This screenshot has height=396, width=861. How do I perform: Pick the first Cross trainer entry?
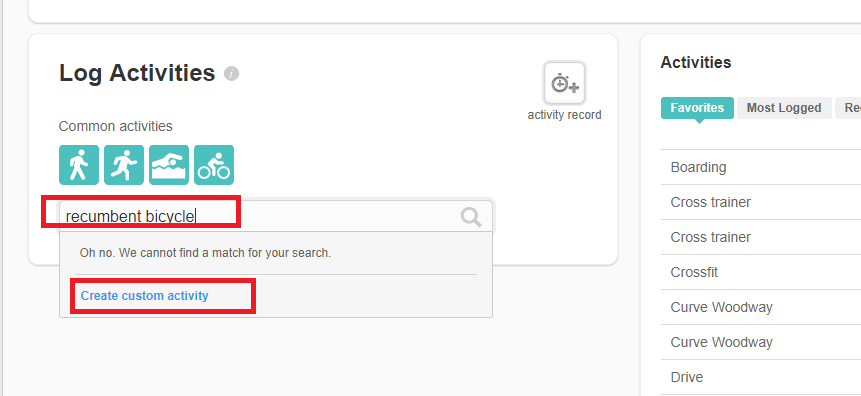point(761,202)
